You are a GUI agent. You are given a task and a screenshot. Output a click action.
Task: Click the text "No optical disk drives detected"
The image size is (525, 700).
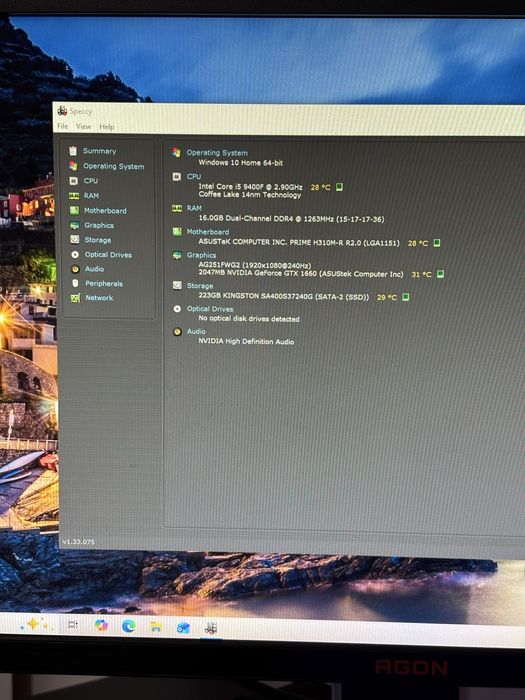coord(249,319)
